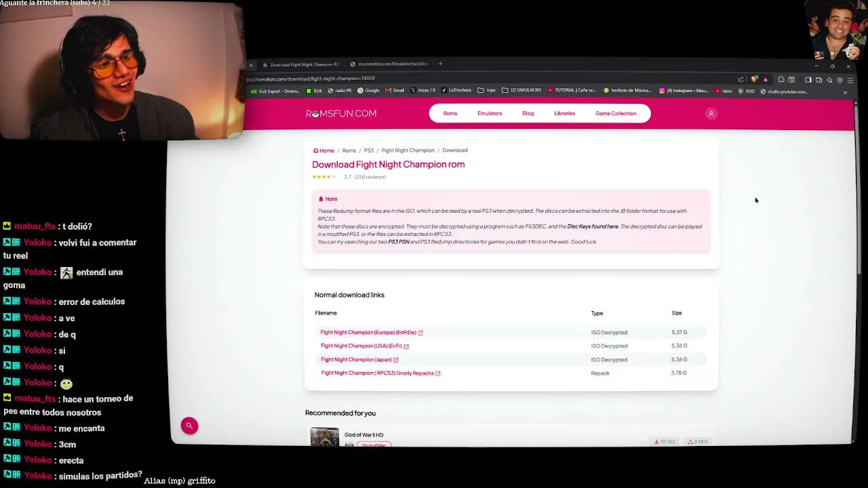Image resolution: width=868 pixels, height=488 pixels.
Task: Click the share page icon in address bar
Action: click(x=741, y=79)
